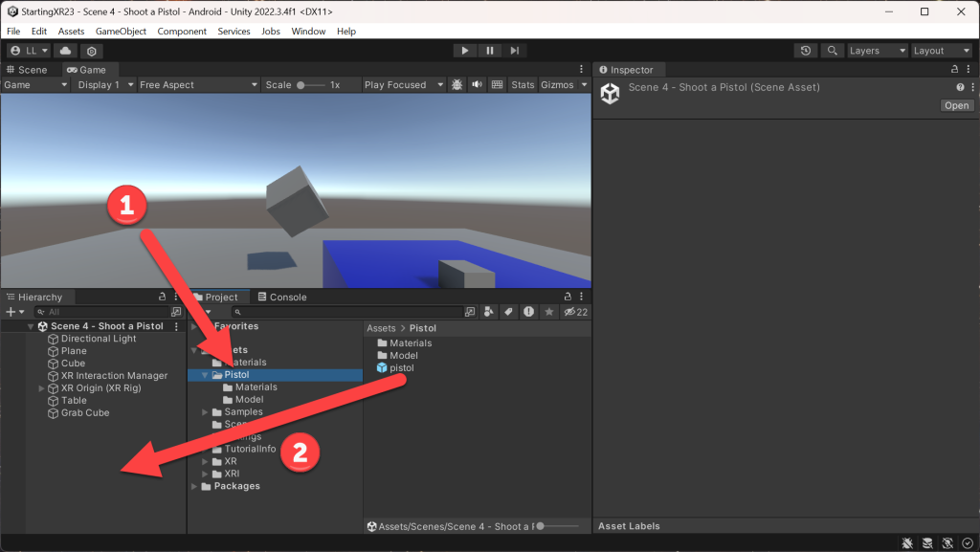Image resolution: width=980 pixels, height=552 pixels.
Task: Open the Unity Cloud services icon
Action: pyautogui.click(x=66, y=51)
